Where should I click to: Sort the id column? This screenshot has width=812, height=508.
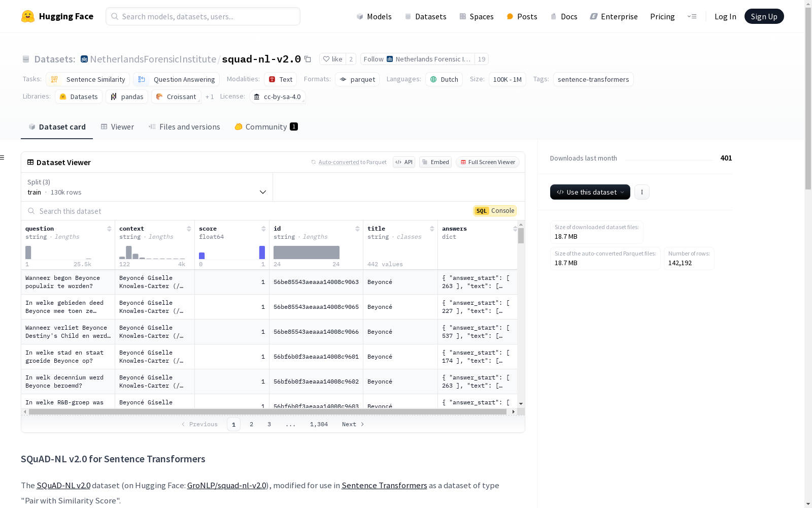pos(357,229)
